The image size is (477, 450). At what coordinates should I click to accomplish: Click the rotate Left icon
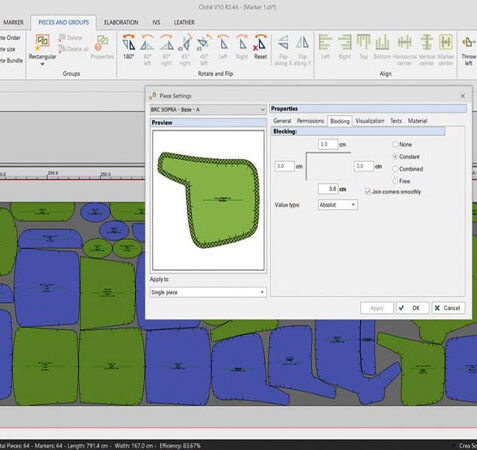click(223, 47)
